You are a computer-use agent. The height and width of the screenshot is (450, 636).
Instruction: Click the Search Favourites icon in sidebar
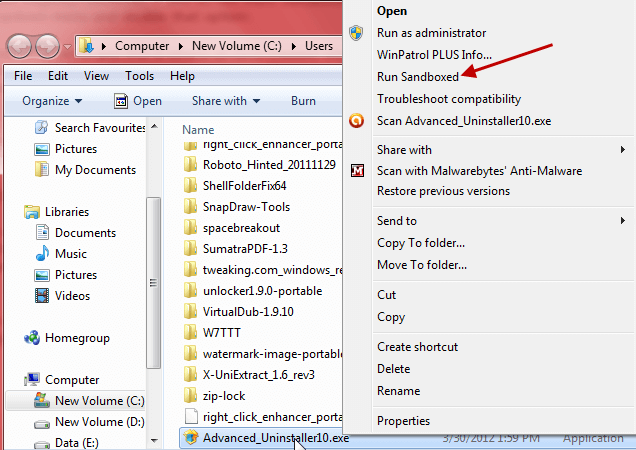coord(41,127)
